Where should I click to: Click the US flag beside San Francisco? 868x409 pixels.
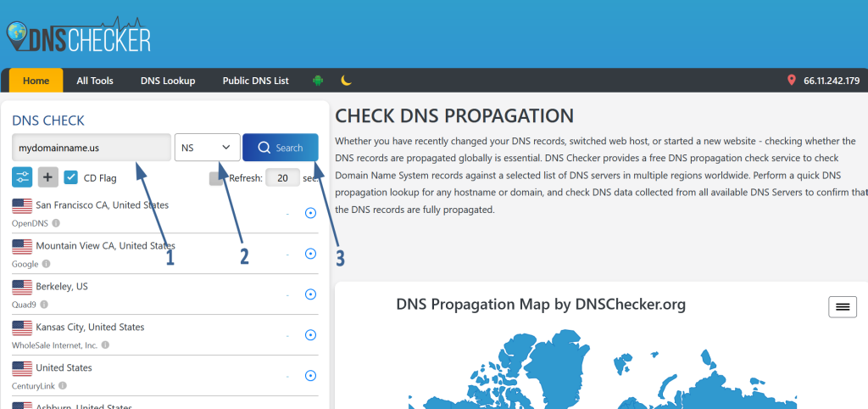click(x=22, y=206)
